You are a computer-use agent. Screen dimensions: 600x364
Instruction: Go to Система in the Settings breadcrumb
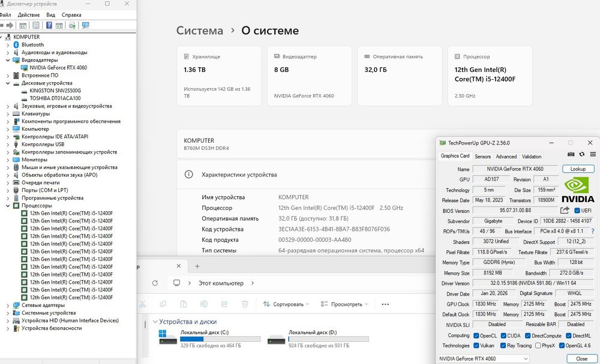point(200,31)
